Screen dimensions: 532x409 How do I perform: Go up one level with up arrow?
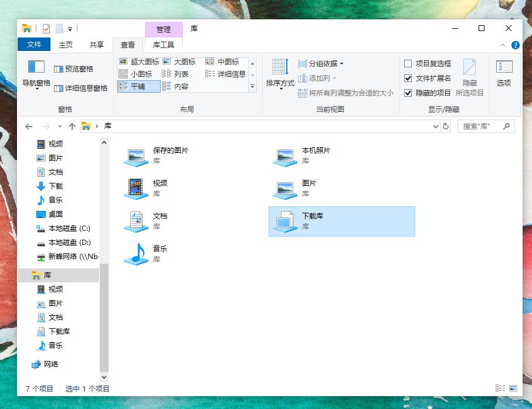[x=72, y=127]
